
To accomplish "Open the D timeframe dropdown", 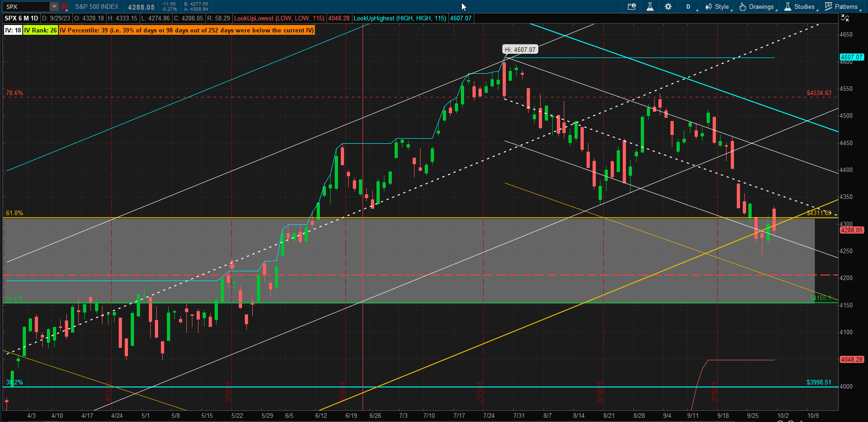I will click(689, 6).
